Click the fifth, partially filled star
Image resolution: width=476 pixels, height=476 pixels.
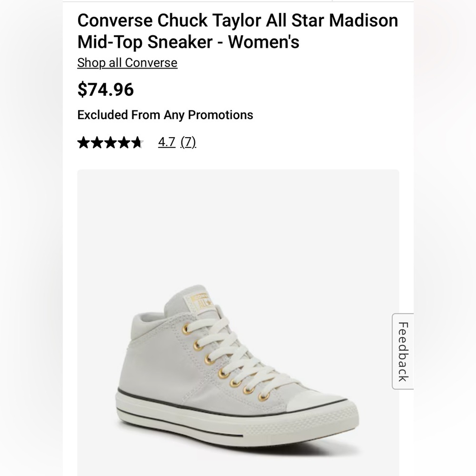(x=137, y=142)
